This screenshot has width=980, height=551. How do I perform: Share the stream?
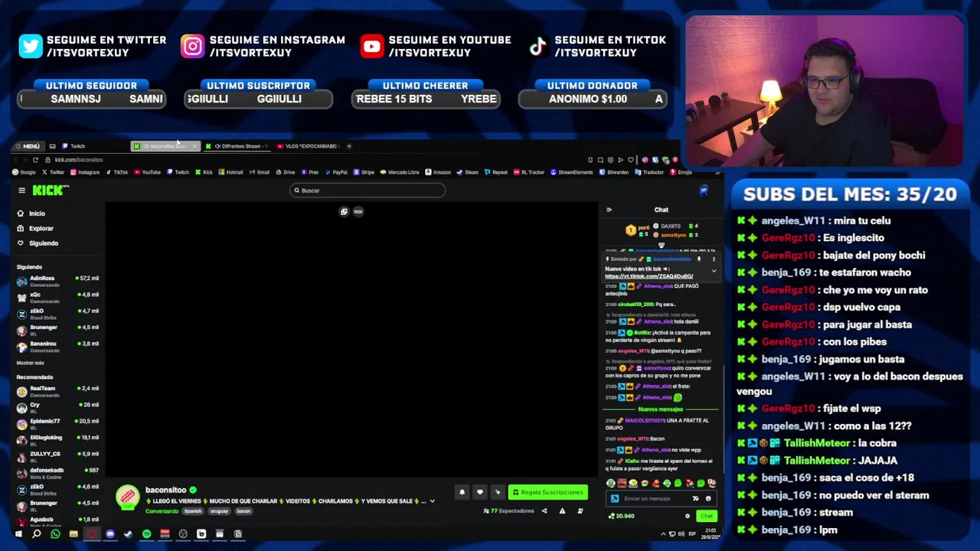click(544, 510)
